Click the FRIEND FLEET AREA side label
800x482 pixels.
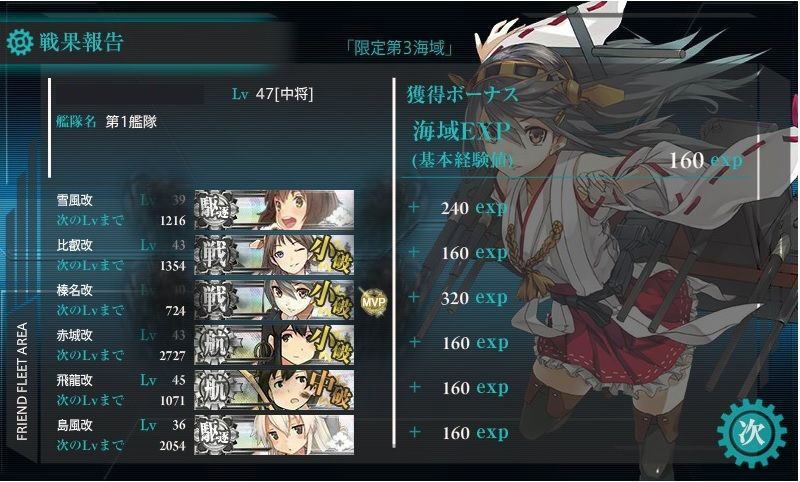click(x=21, y=381)
